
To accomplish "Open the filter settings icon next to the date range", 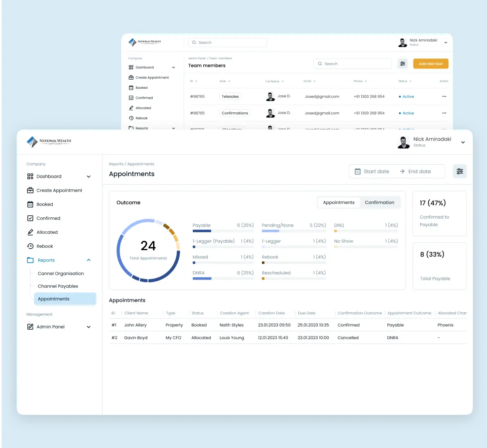I will pos(460,171).
